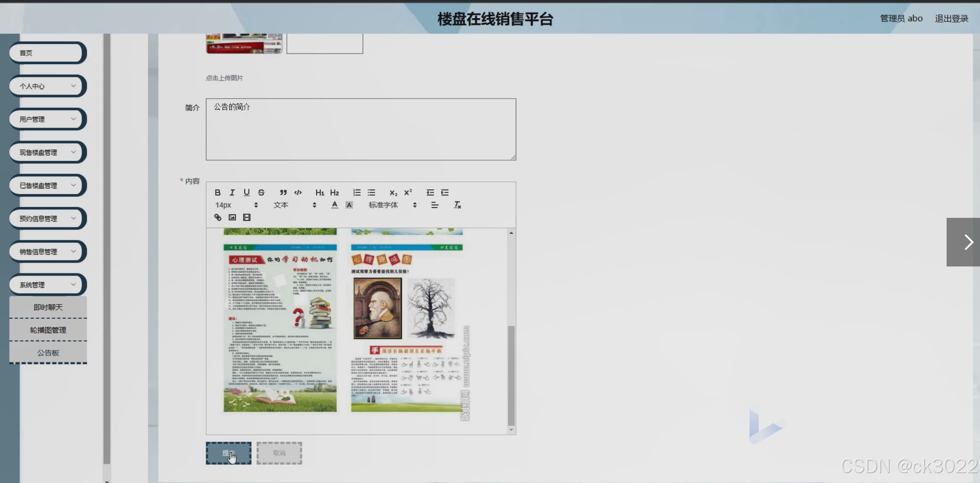Screen dimensions: 980x483
Task: Click the 心理趣味图 poster image in the editor
Action: click(407, 328)
